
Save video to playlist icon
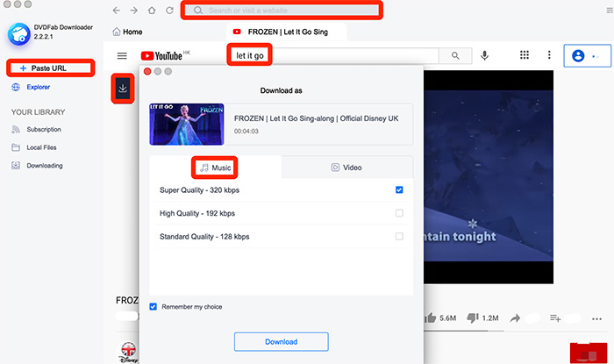pyautogui.click(x=555, y=318)
